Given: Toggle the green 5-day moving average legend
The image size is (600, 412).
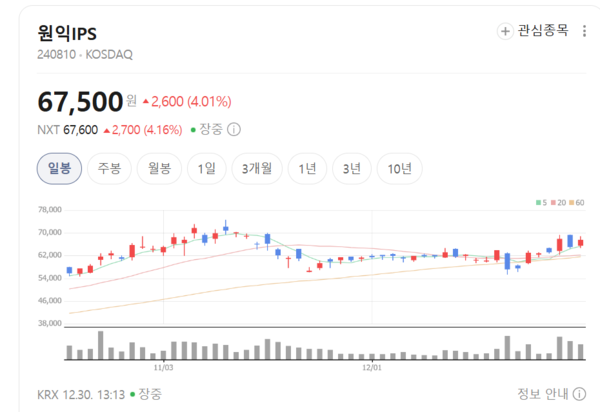Looking at the screenshot, I should 541,203.
